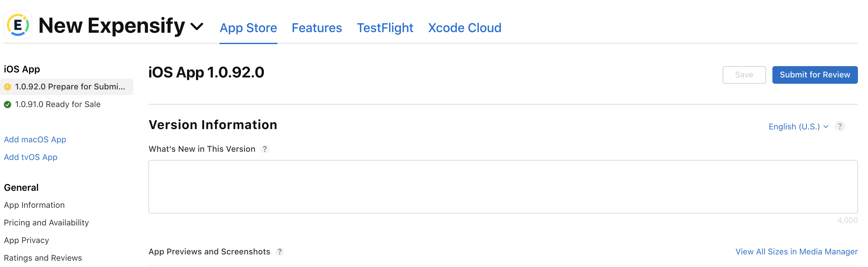Select 1.0.91.0 Ready for Sale version
The image size is (868, 267).
[58, 104]
